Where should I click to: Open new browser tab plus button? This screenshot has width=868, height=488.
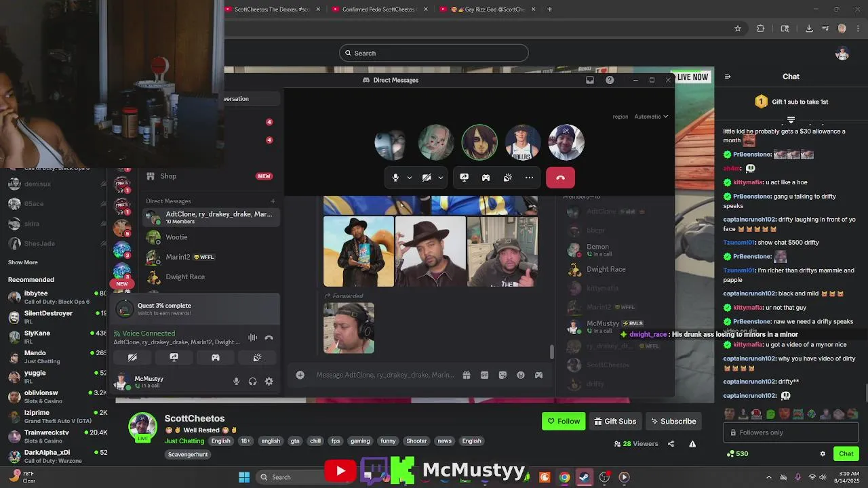point(549,9)
